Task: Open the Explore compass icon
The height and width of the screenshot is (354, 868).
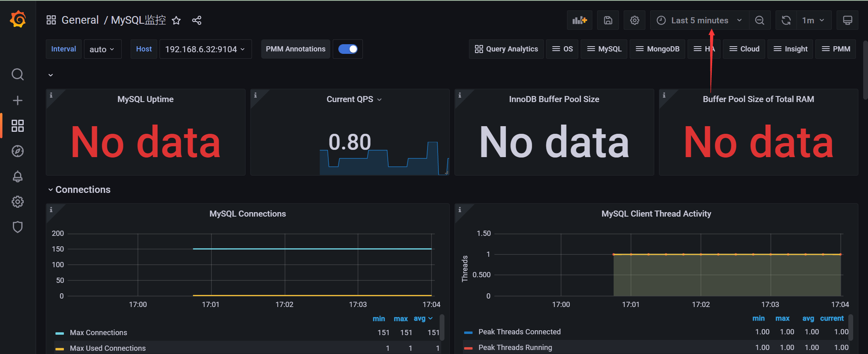Action: click(x=18, y=151)
